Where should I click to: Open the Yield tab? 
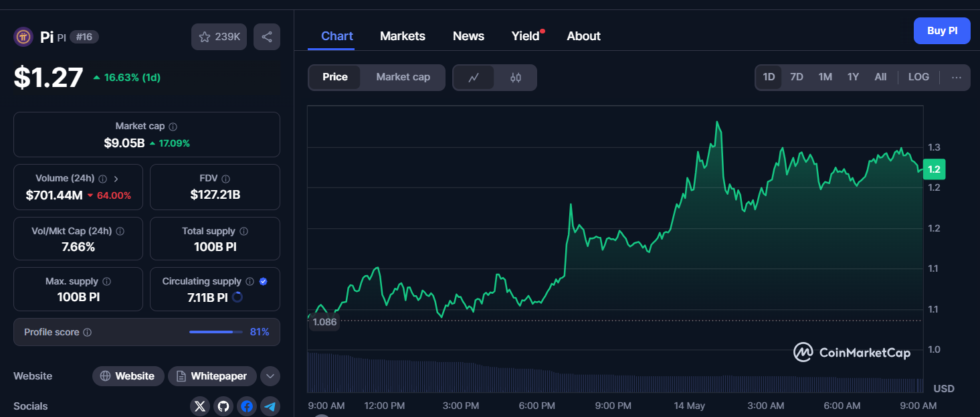(x=526, y=36)
